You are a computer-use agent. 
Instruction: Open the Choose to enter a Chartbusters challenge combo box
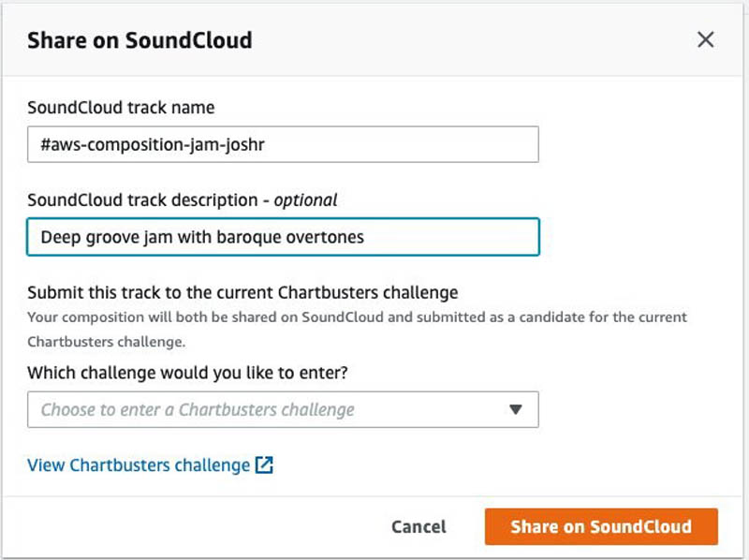coord(283,409)
